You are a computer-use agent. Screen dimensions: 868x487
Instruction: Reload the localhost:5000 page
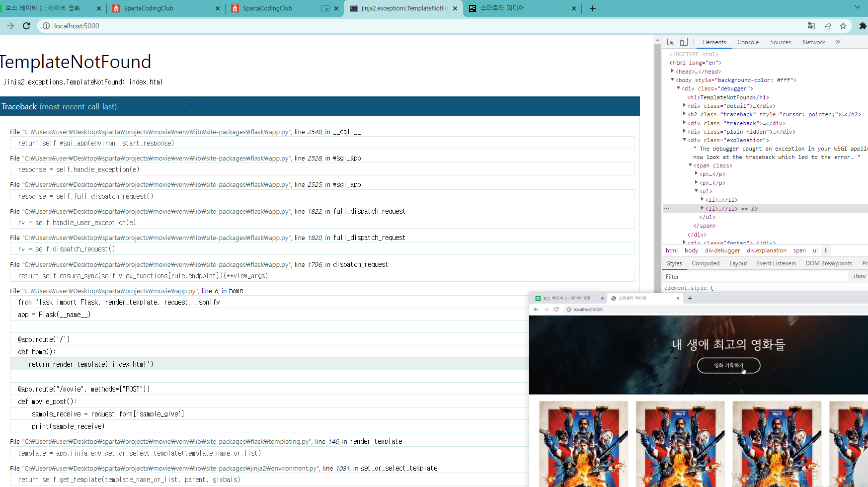point(26,26)
